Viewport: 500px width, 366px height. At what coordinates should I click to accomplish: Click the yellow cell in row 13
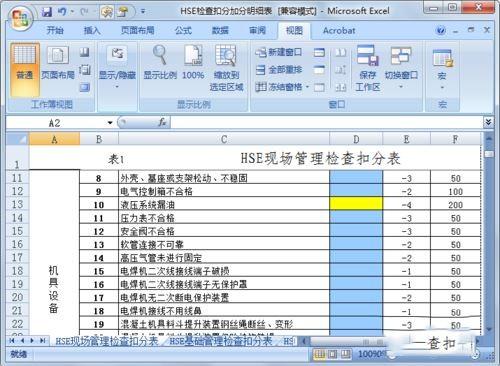pos(356,204)
